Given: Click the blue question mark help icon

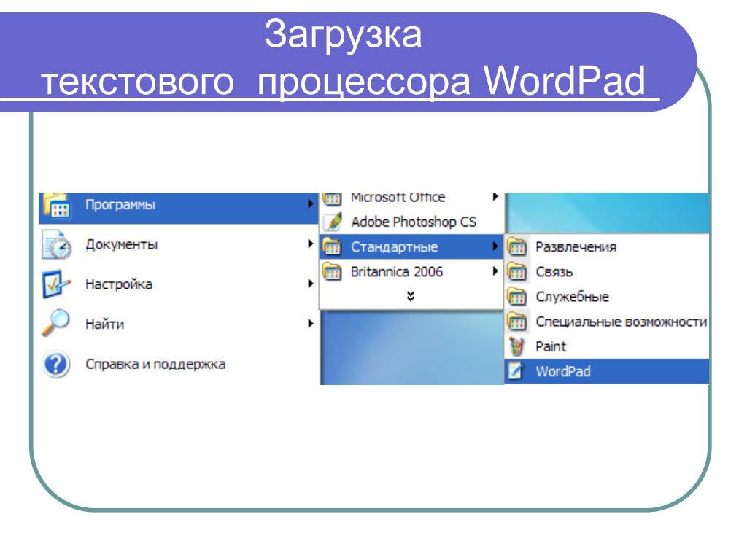Looking at the screenshot, I should (x=56, y=365).
